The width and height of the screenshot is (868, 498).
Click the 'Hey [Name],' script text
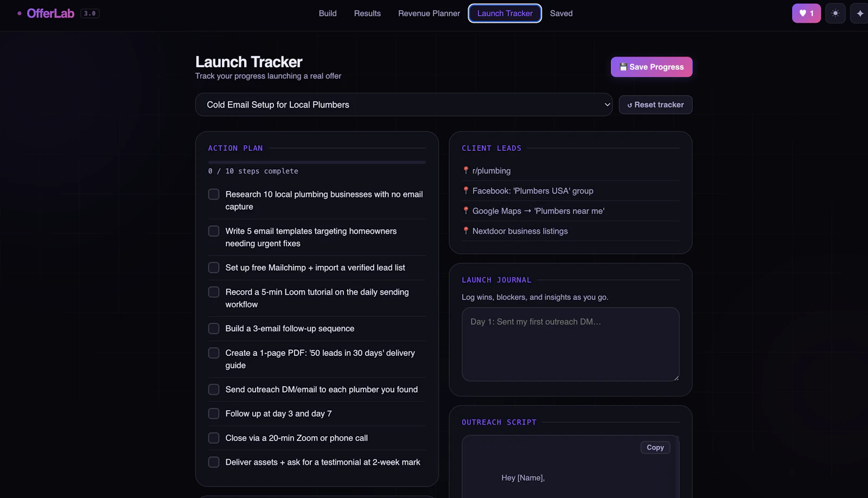point(523,477)
